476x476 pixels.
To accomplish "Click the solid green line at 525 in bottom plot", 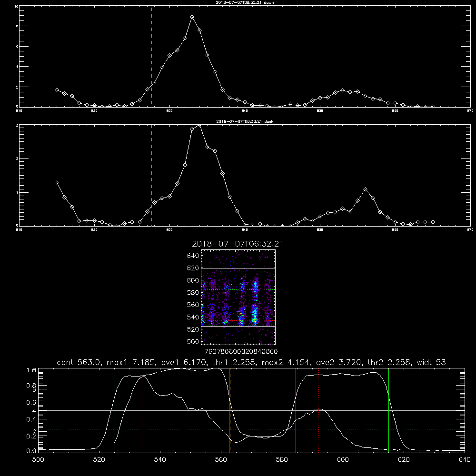I will [x=115, y=410].
